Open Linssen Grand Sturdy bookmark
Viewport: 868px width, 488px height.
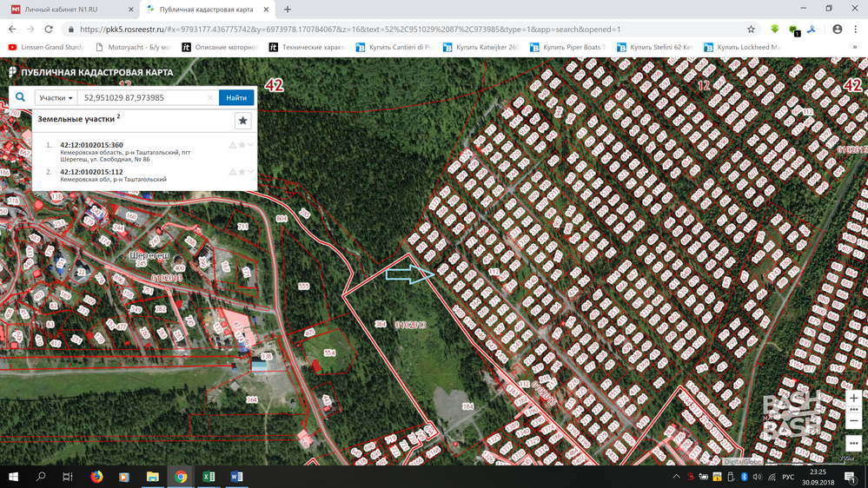(x=47, y=47)
